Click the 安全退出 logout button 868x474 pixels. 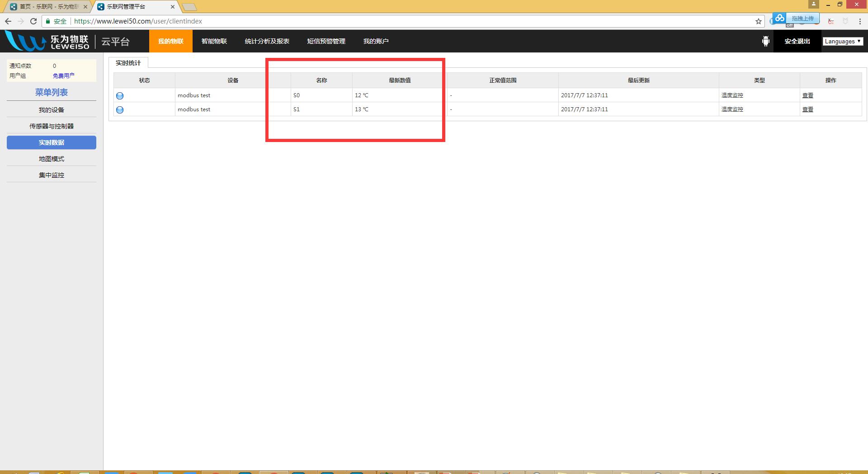(x=797, y=41)
